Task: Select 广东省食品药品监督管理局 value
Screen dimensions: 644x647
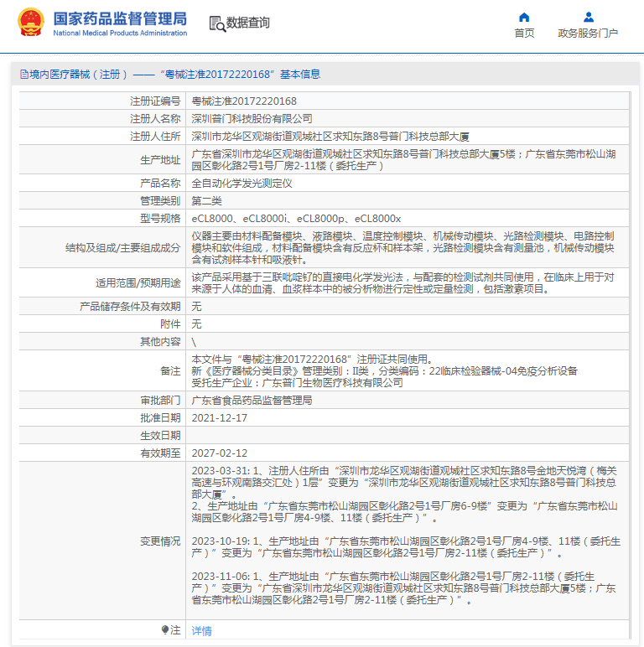Action: (252, 401)
